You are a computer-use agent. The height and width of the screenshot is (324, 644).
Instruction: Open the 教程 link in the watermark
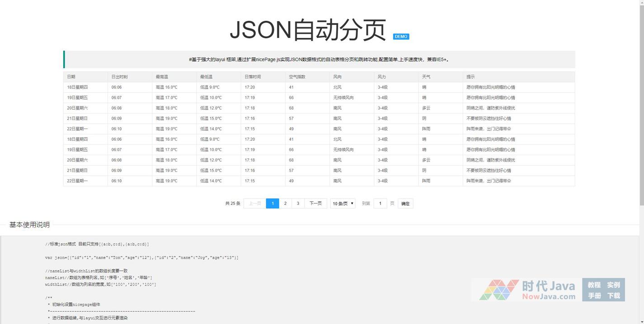(594, 285)
